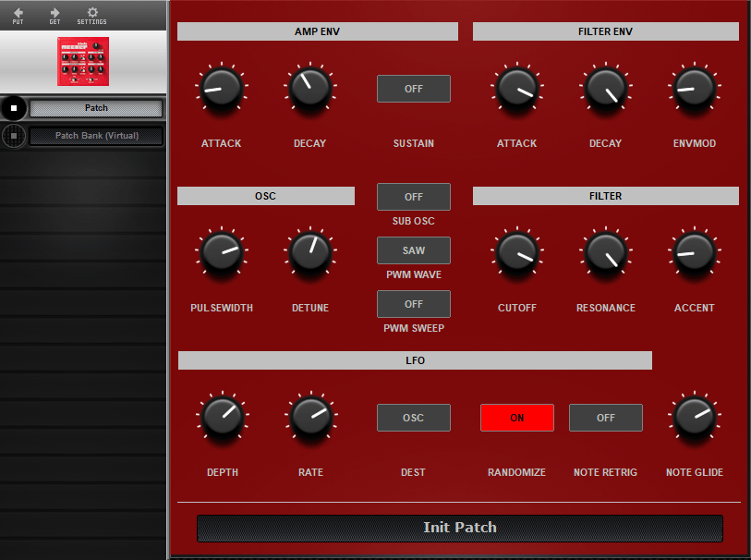Image resolution: width=751 pixels, height=560 pixels.
Task: Disable the RANDOMIZE toggle
Action: tap(516, 417)
